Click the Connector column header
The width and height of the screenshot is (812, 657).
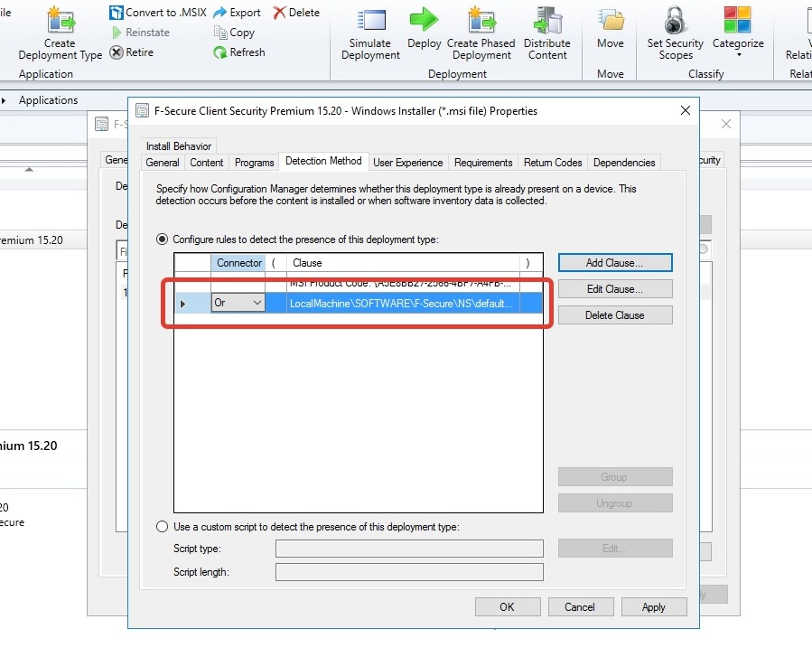pyautogui.click(x=238, y=263)
